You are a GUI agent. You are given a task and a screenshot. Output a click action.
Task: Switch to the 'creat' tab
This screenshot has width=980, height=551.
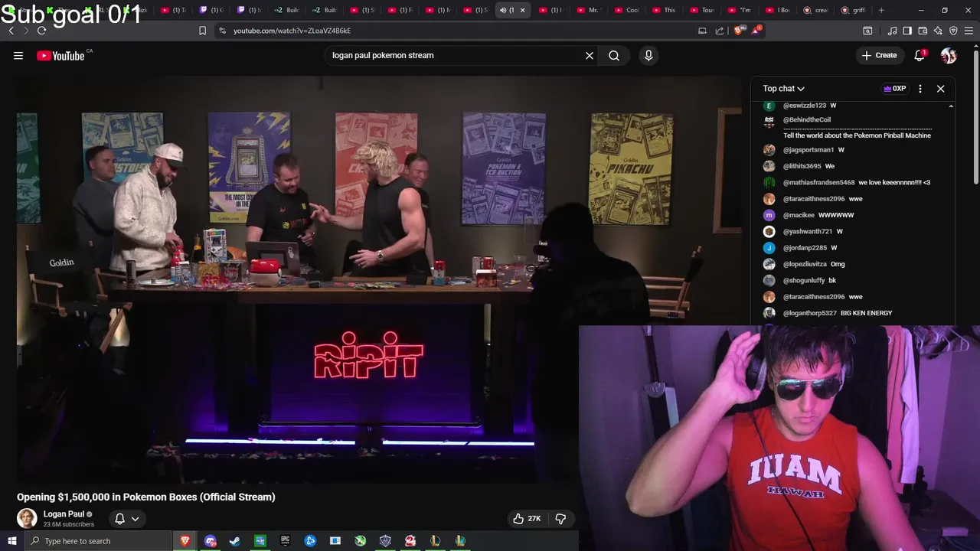[816, 10]
